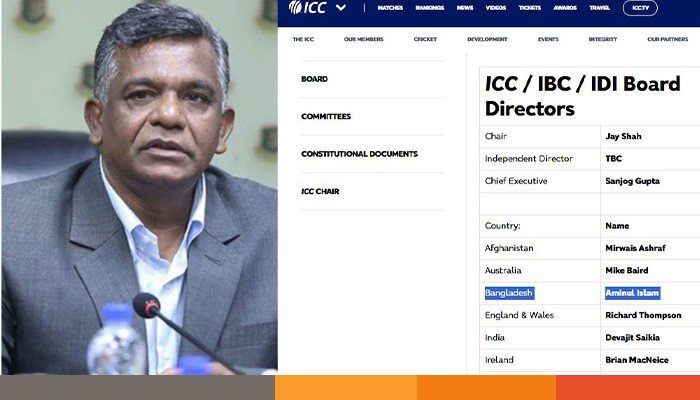The image size is (700, 400).
Task: Open Board in the sidebar
Action: tap(314, 79)
